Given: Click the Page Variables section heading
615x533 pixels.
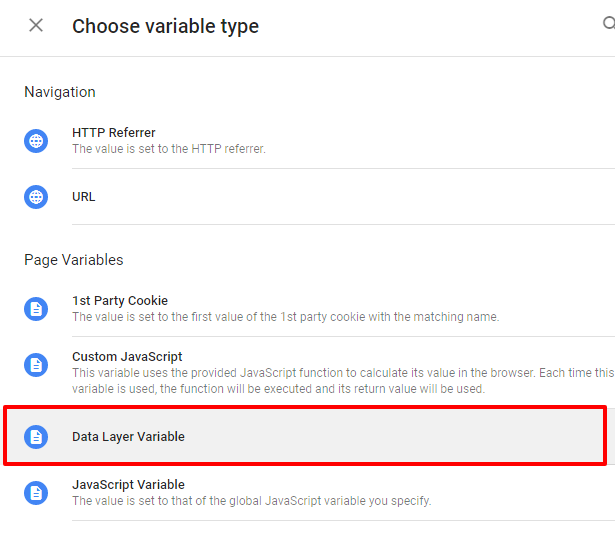Looking at the screenshot, I should (74, 260).
